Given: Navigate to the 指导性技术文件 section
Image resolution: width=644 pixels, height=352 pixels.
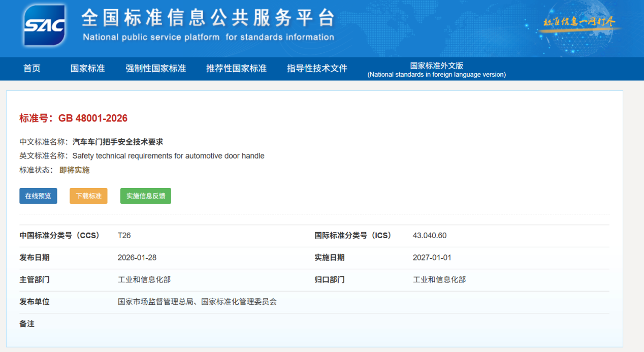Looking at the screenshot, I should [x=317, y=69].
